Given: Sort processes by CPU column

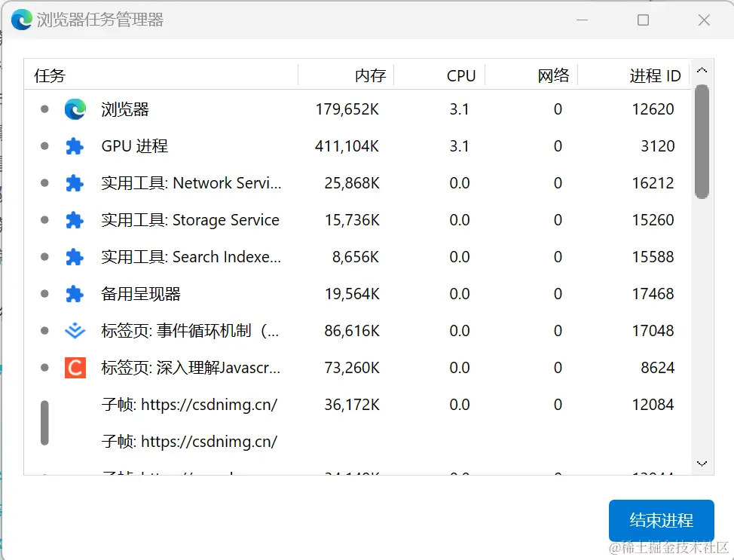Looking at the screenshot, I should pyautogui.click(x=460, y=75).
